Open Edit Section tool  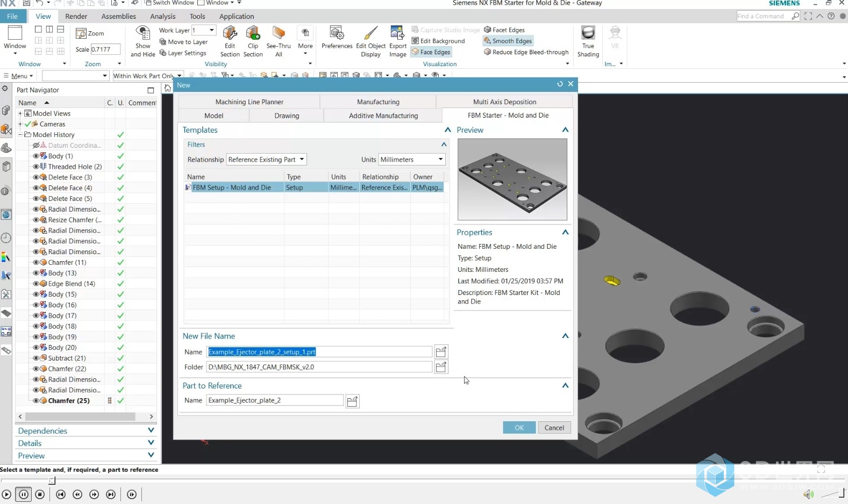click(230, 41)
